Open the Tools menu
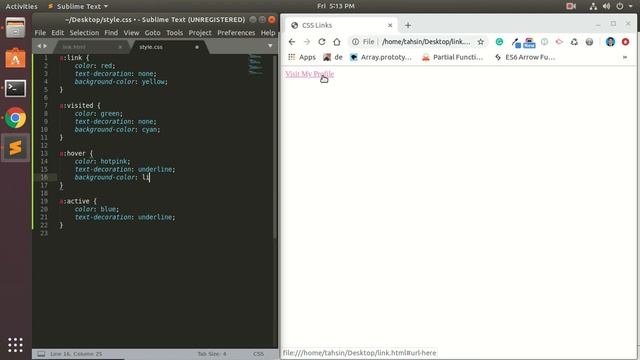 point(175,33)
